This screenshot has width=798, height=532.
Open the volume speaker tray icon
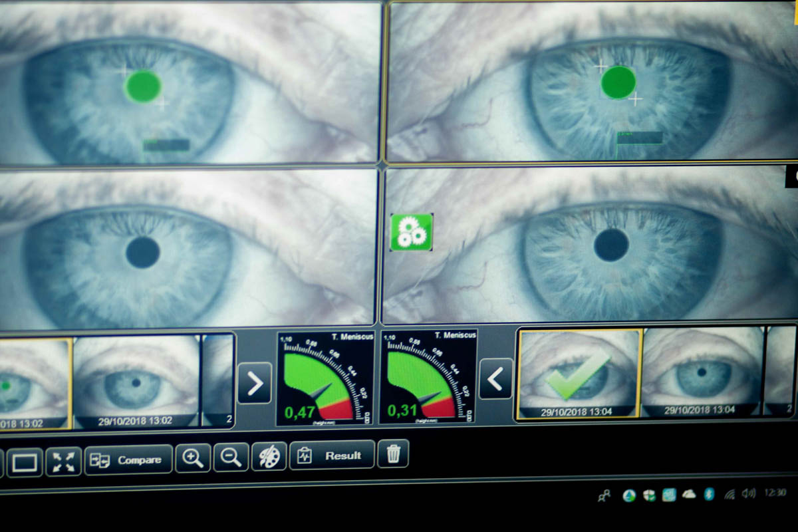749,493
